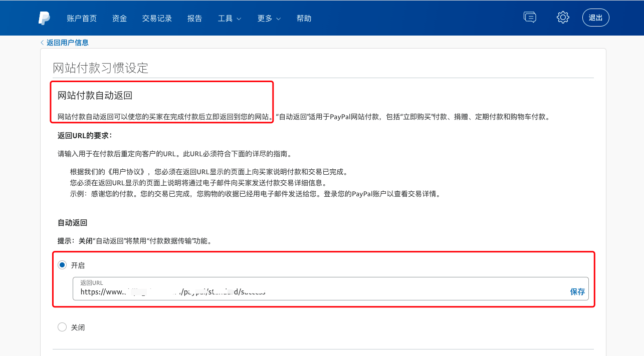Select the 关闭 auto-return radio button

62,327
